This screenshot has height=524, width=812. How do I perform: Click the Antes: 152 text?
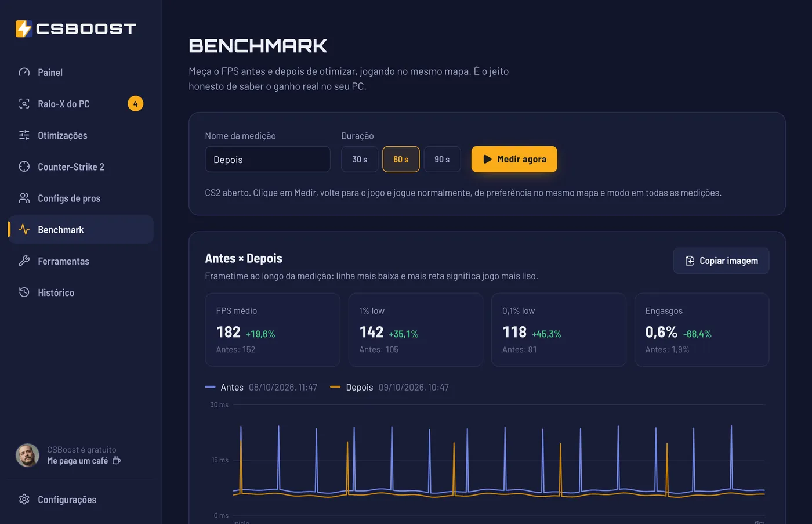[235, 349]
